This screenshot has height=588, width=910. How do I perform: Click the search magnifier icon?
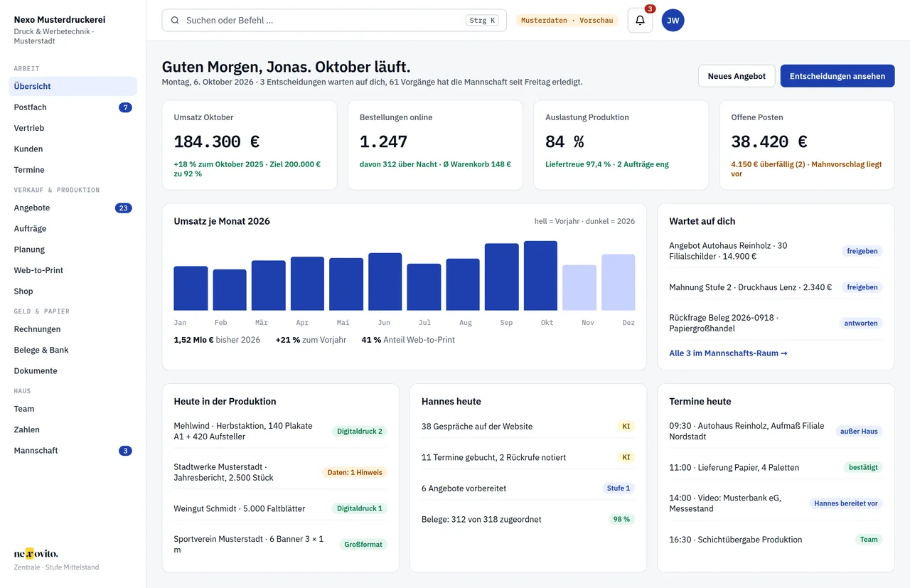click(x=175, y=21)
